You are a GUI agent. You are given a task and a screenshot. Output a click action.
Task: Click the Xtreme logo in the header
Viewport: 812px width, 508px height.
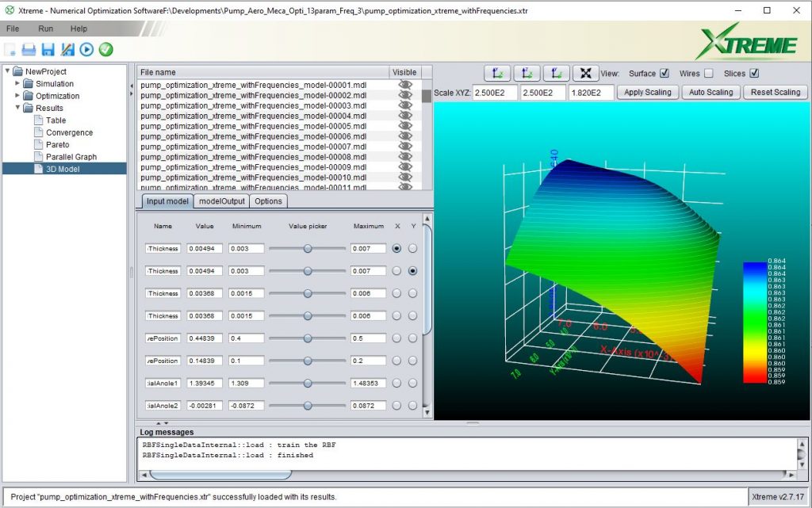pos(748,43)
